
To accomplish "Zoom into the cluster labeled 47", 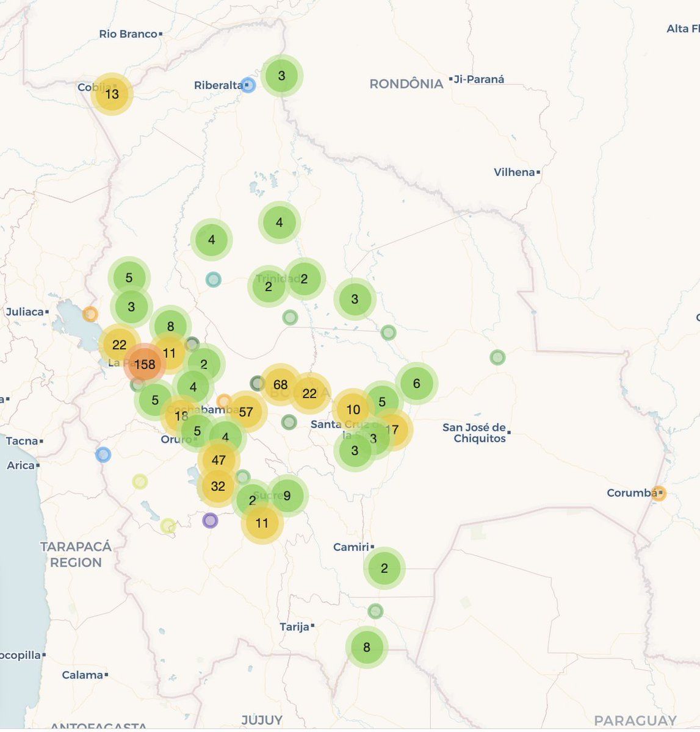I will point(218,460).
